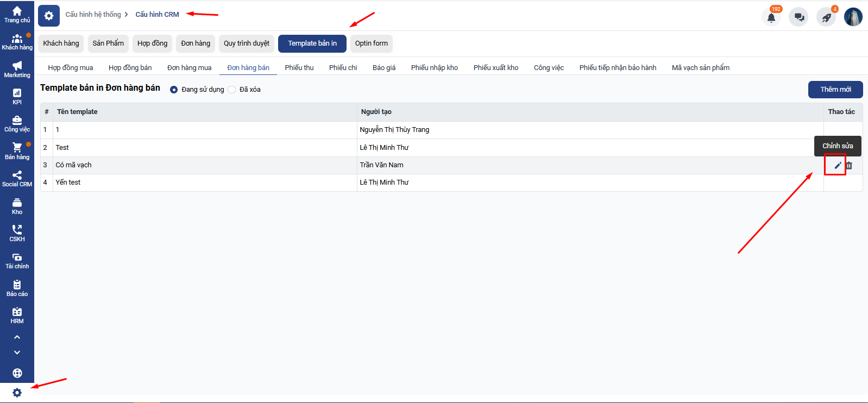Viewport: 868px width, 403px height.
Task: Go to Bán hàng in sidebar
Action: tap(17, 152)
